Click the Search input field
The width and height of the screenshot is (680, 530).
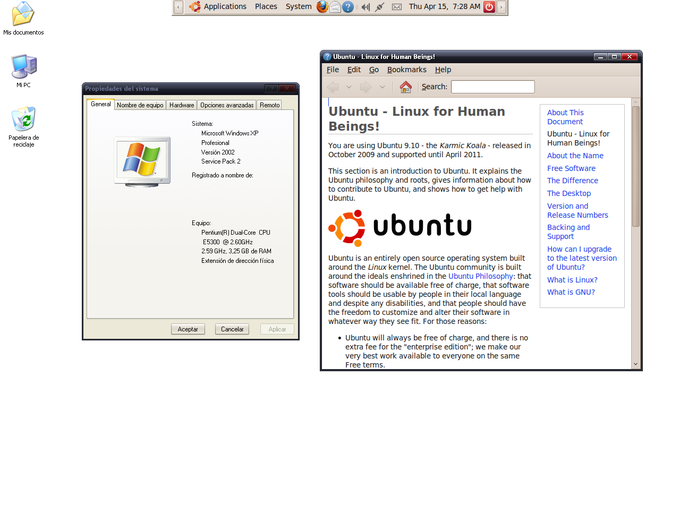(493, 87)
